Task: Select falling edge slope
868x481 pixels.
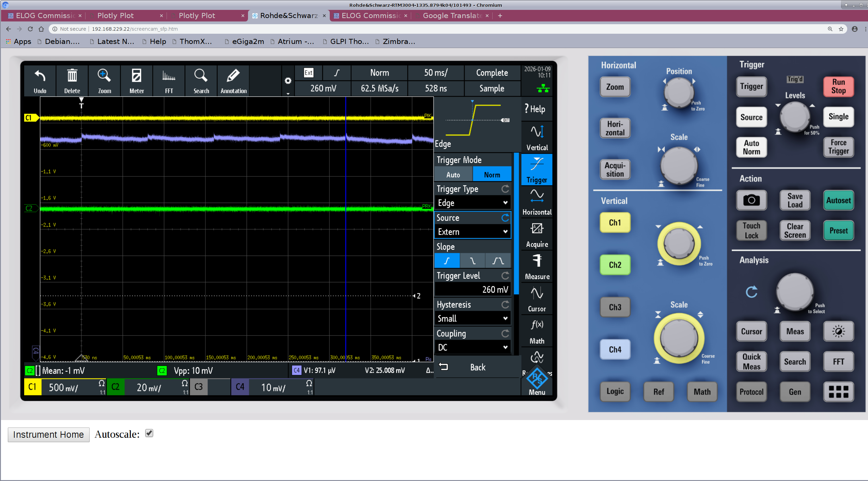Action: [472, 261]
